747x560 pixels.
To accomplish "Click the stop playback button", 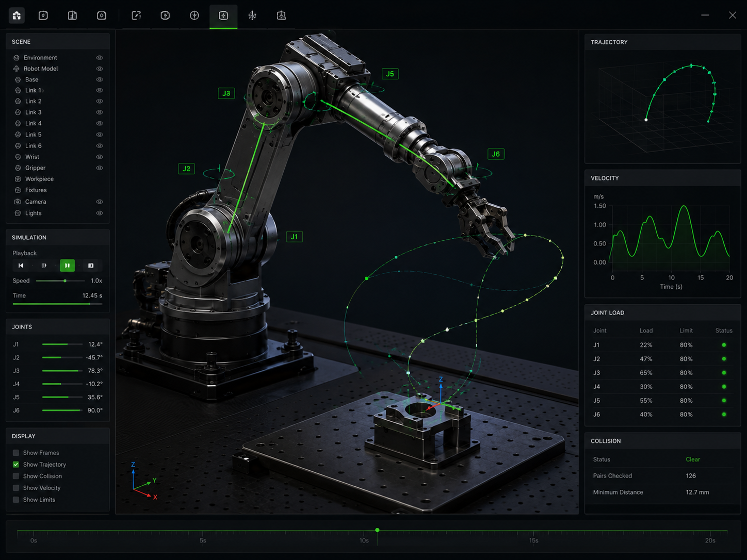I will click(x=91, y=266).
